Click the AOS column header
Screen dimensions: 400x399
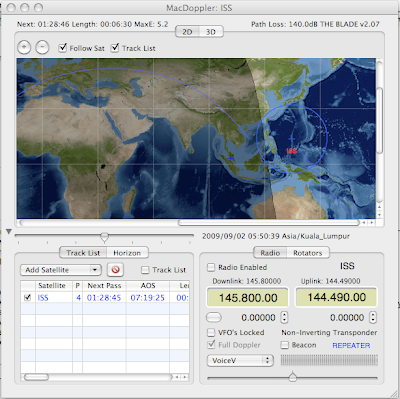coord(148,285)
